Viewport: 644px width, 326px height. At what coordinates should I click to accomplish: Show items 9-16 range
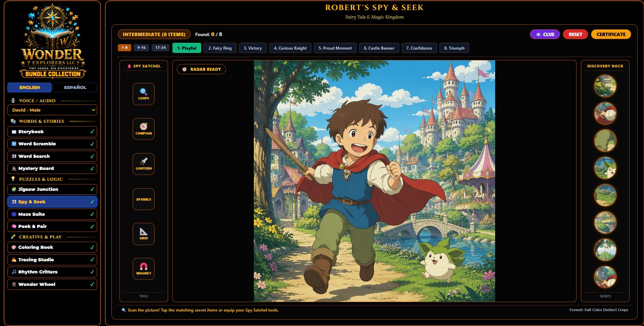(x=141, y=48)
